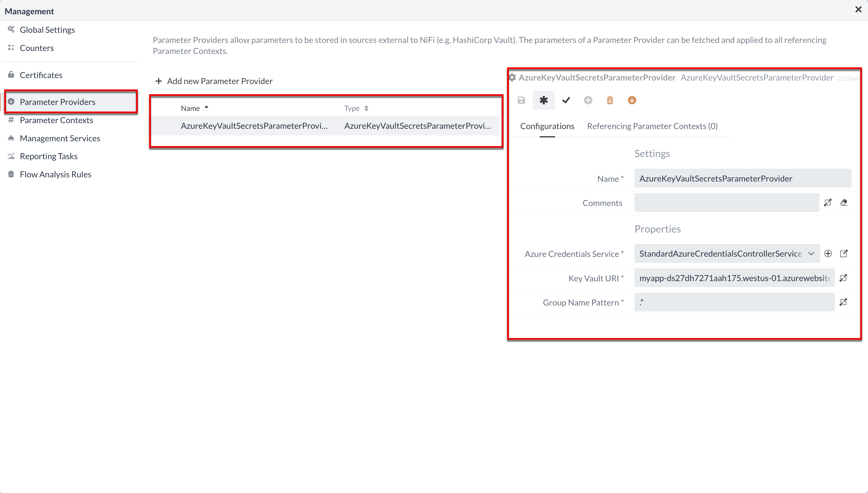Screen dimensions: 868x493
Task: Select the Referencing Parameter Contexts tab
Action: 652,125
